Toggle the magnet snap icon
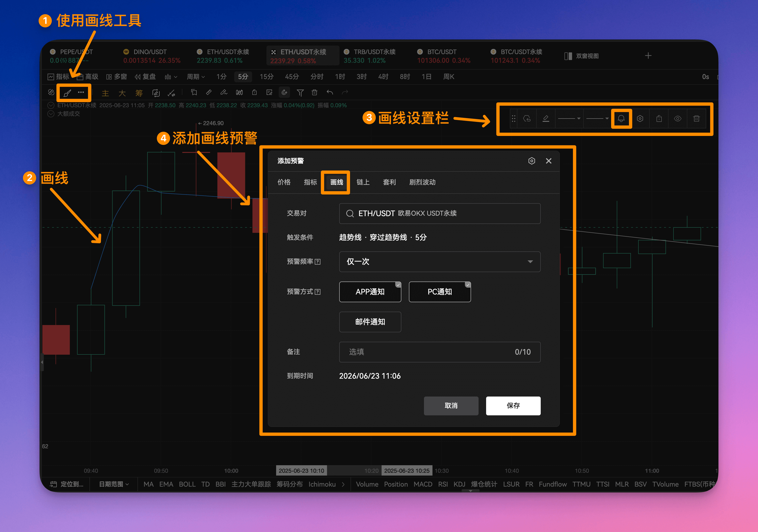 [x=284, y=92]
